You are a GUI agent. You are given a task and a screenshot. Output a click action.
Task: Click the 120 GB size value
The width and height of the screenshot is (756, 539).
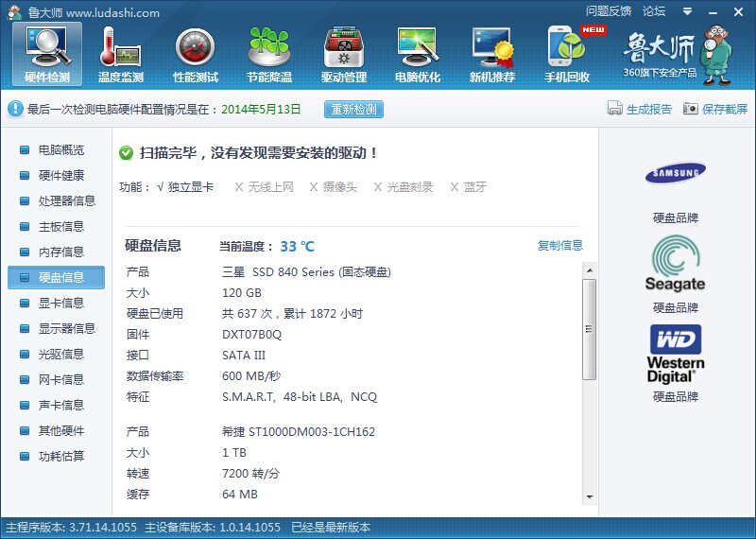(242, 293)
